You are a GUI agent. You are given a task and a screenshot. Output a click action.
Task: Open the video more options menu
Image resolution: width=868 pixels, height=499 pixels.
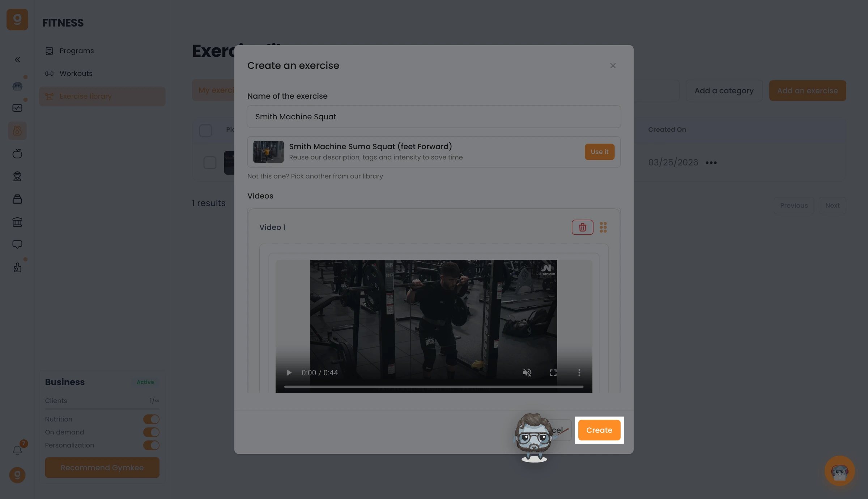click(579, 372)
